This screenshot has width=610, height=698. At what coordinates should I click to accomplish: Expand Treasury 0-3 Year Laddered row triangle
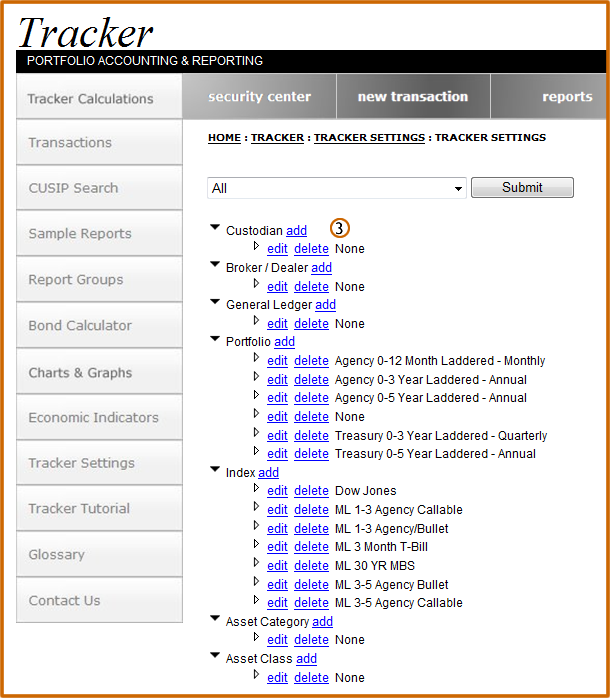coord(256,432)
